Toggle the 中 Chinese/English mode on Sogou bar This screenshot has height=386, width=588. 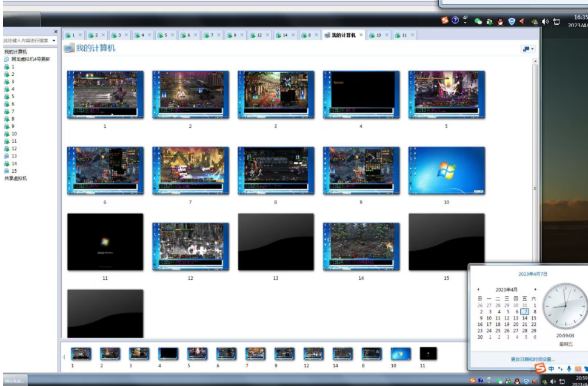click(551, 369)
